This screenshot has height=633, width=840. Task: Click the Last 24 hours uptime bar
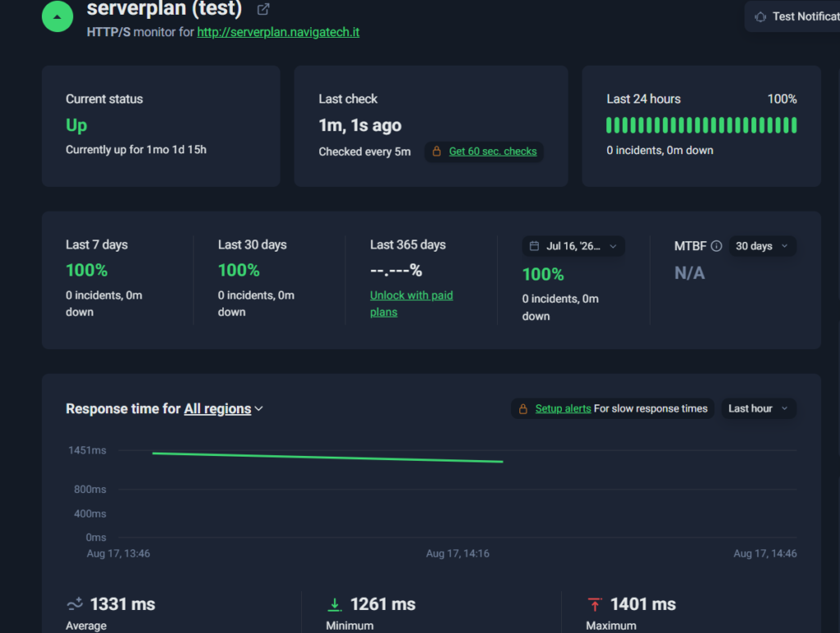pyautogui.click(x=701, y=125)
